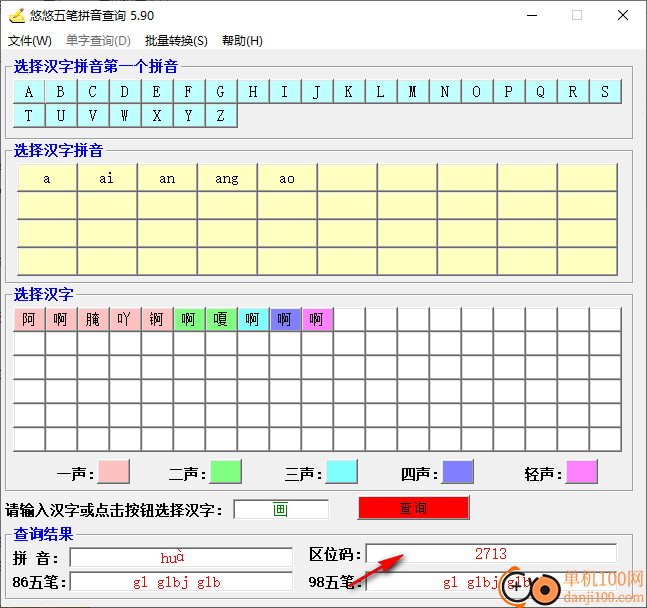This screenshot has width=647, height=608.
Task: Pick the Q letter button
Action: coord(541,91)
